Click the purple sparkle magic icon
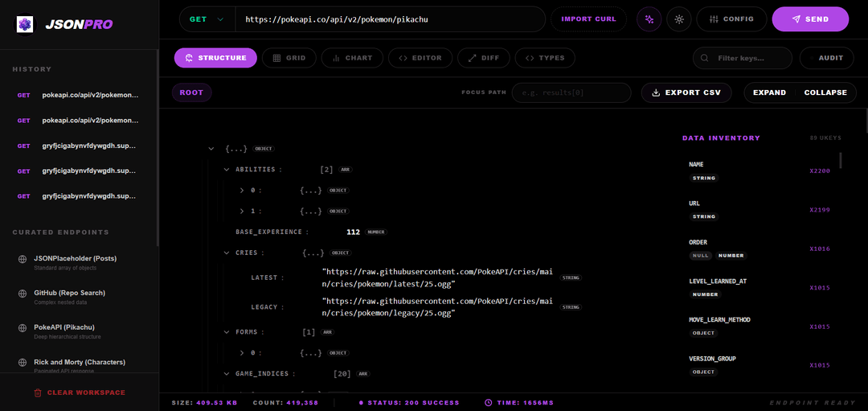Image resolution: width=868 pixels, height=411 pixels. [649, 18]
